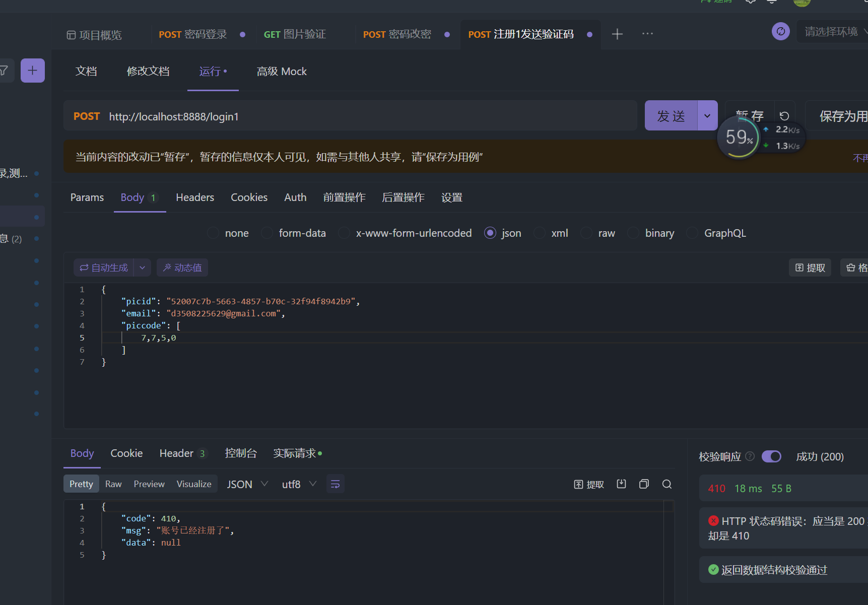
Task: Click the word-wrap toggle icon in response toolbar
Action: pos(335,484)
